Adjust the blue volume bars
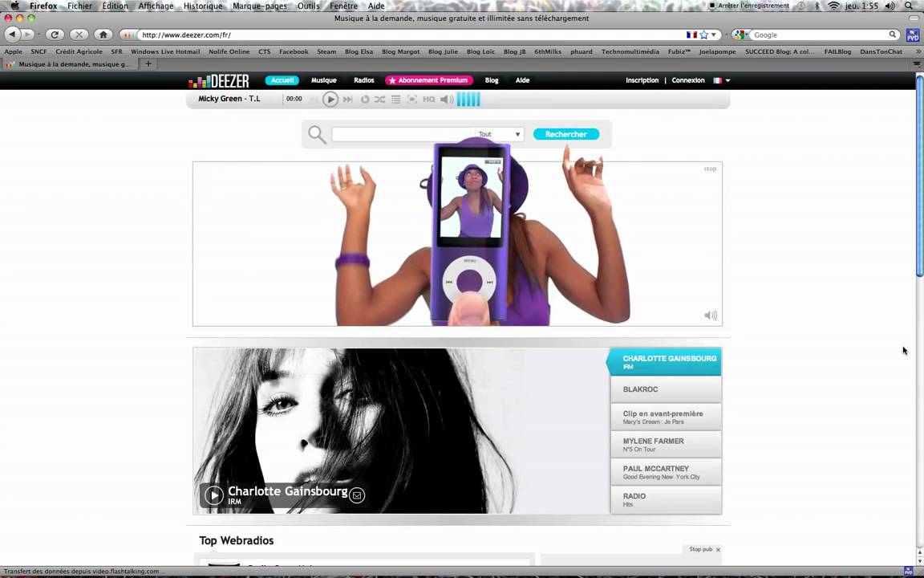Viewport: 924px width, 578px height. pos(468,99)
